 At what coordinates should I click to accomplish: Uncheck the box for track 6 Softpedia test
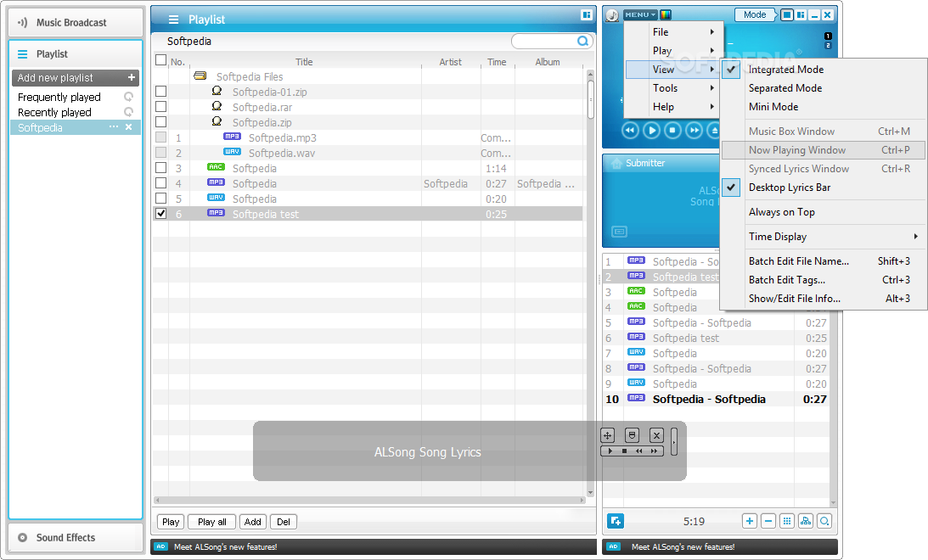[x=161, y=214]
